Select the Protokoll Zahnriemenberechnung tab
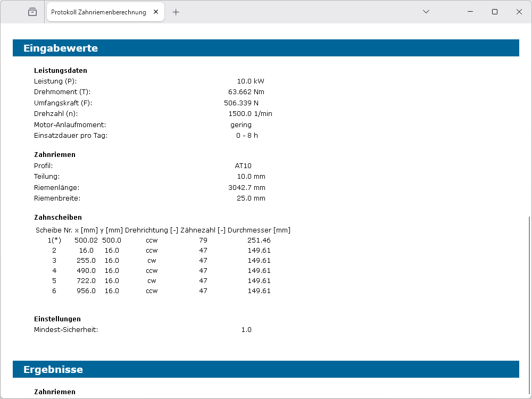 (98, 12)
